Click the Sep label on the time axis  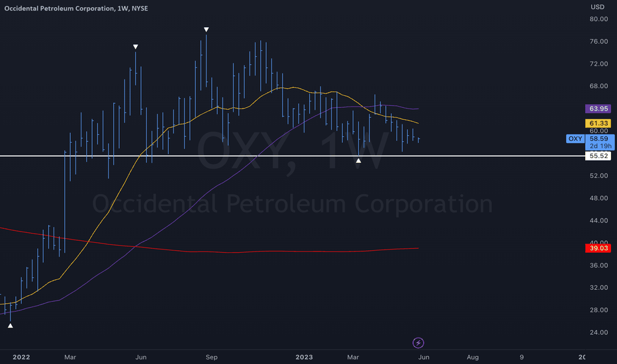pos(211,357)
